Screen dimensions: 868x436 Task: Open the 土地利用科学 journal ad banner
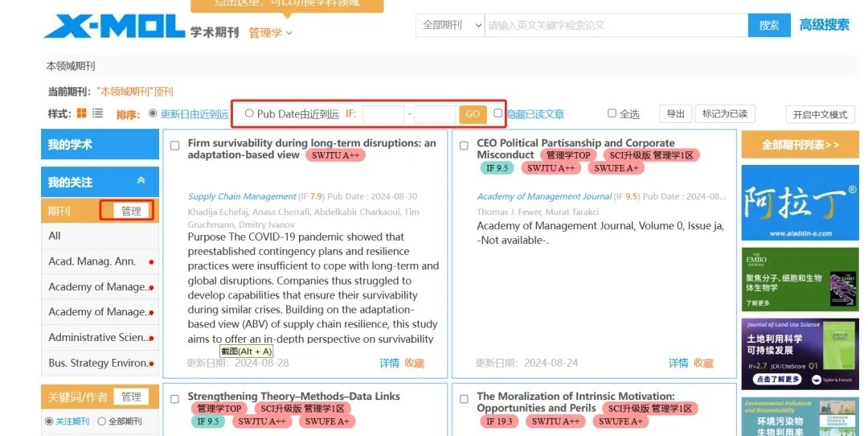[800, 353]
